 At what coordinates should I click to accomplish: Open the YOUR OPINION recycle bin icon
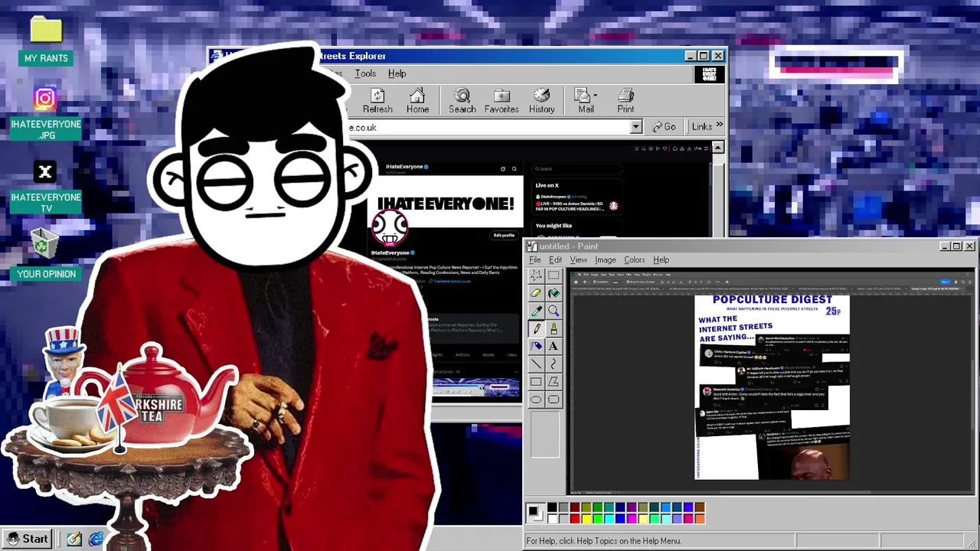click(x=46, y=254)
